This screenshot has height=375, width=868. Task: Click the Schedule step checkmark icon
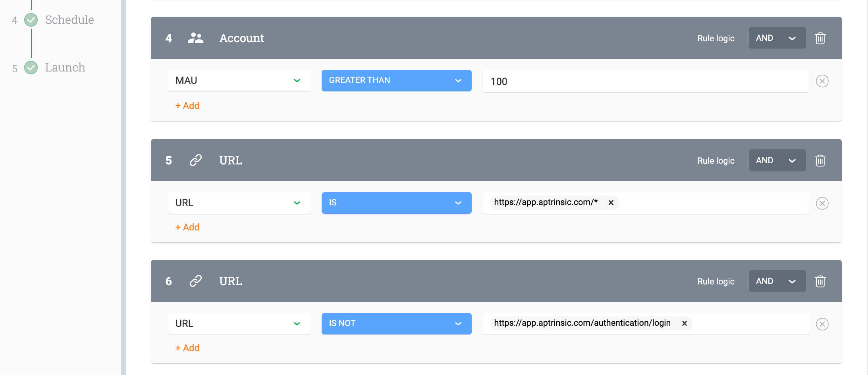(31, 20)
